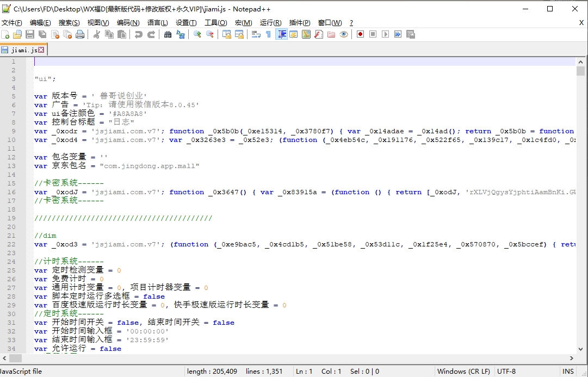588x377 pixels.
Task: Open the 文件(F) menu
Action: (11, 22)
